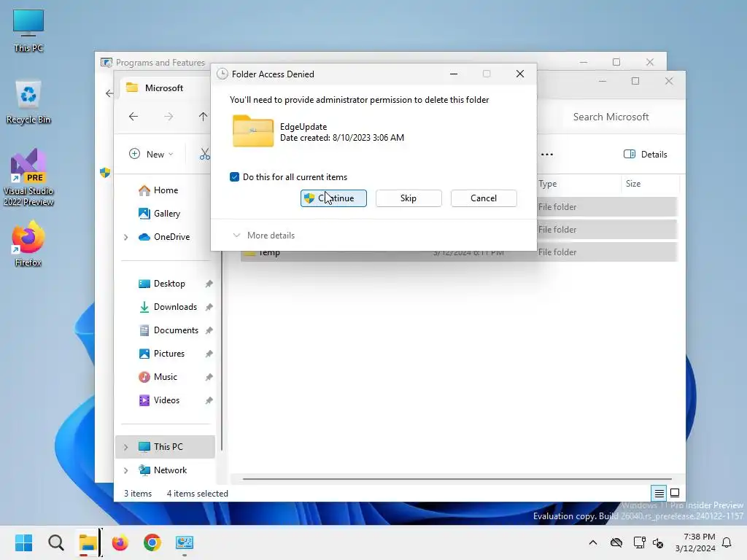Click the horizontal scrollbar in Explorer
Viewport: 747px width, 560px height.
457,479
